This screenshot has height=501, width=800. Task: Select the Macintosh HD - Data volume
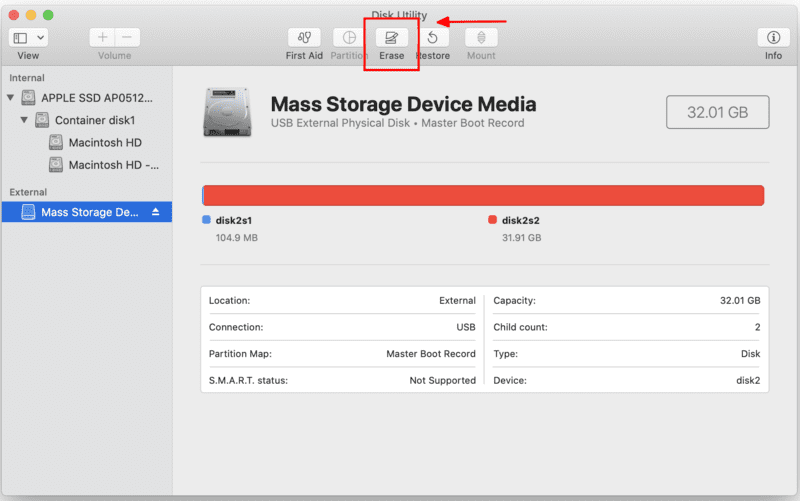(x=113, y=164)
